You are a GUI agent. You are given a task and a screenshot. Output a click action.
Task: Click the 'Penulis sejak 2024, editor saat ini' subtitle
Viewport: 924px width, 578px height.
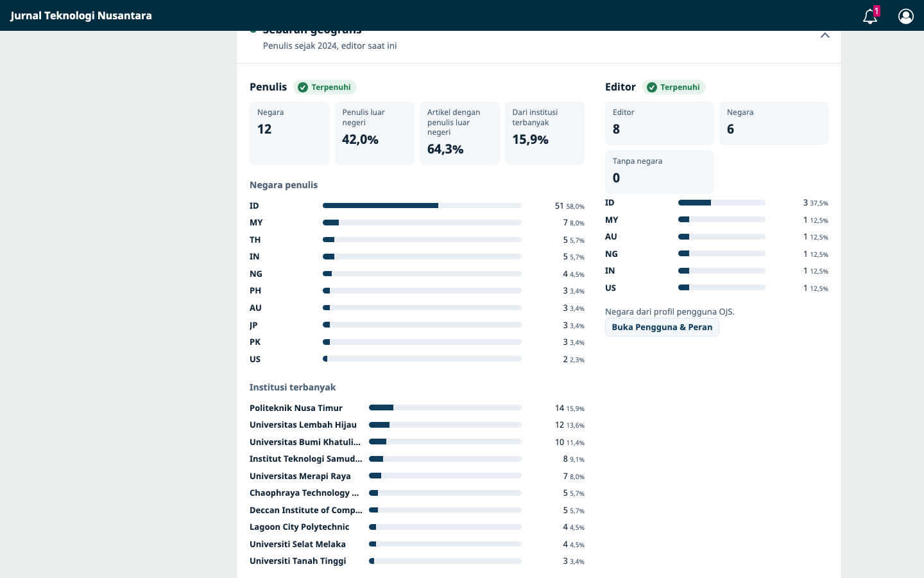pyautogui.click(x=330, y=46)
